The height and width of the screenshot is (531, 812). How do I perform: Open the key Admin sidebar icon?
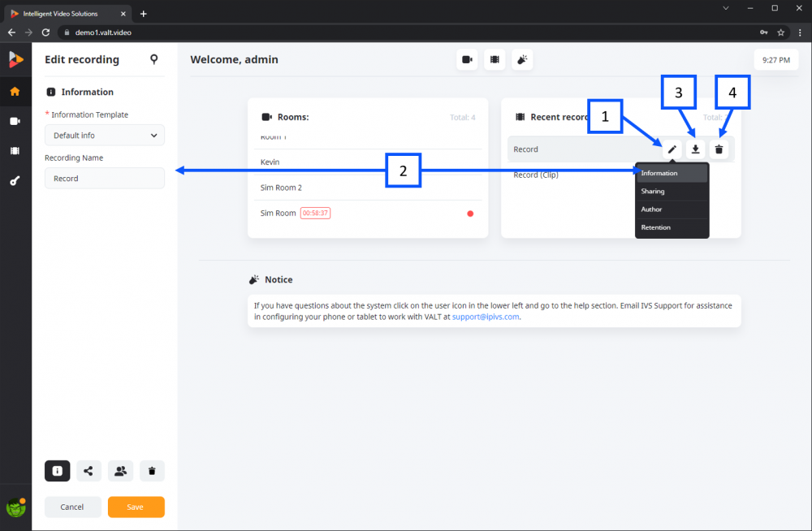[x=15, y=181]
